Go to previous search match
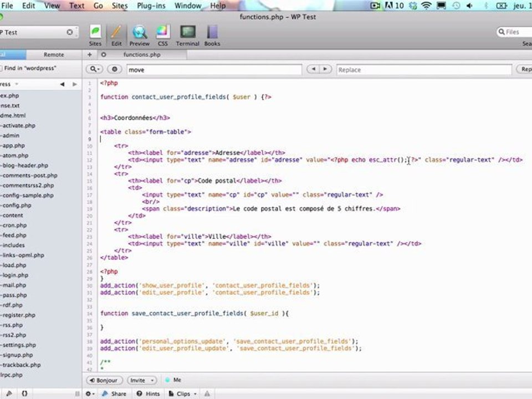 (313, 69)
